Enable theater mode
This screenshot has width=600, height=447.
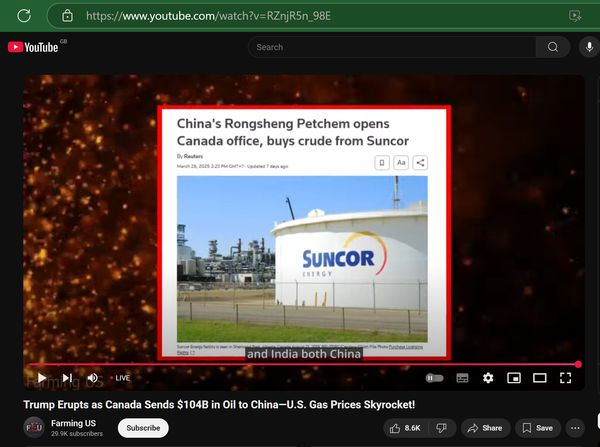click(x=540, y=378)
